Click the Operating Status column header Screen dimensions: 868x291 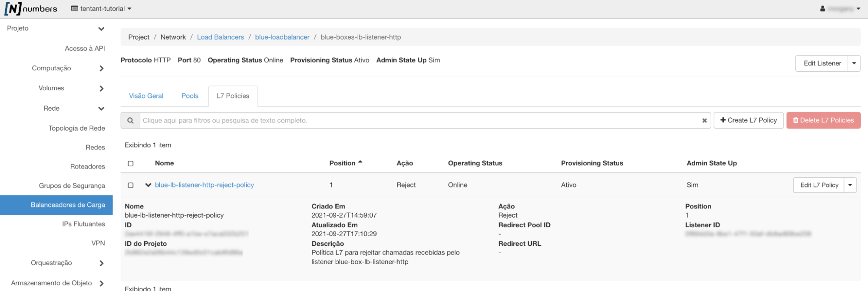(x=475, y=163)
